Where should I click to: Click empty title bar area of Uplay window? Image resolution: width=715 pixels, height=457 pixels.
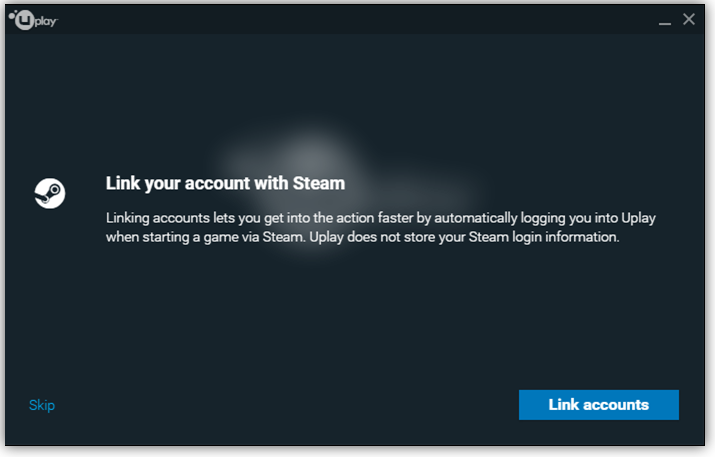click(x=356, y=19)
